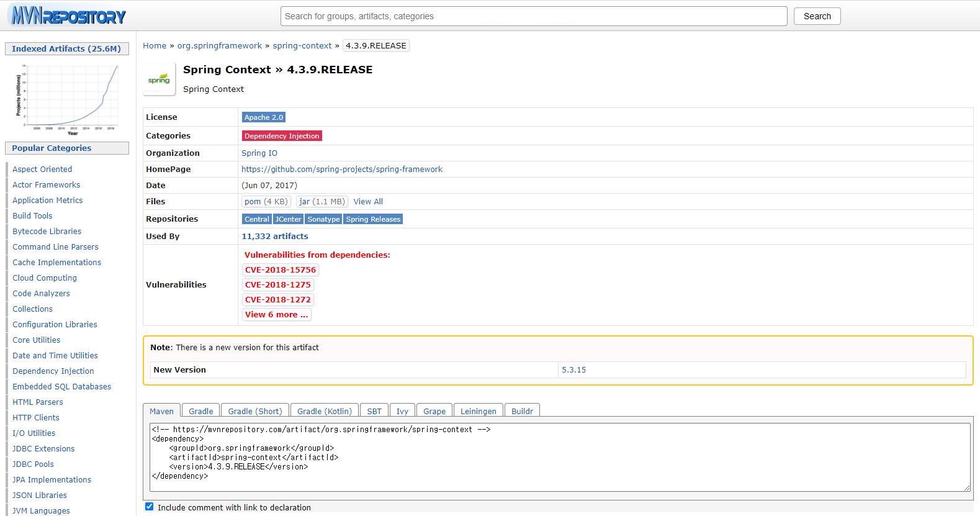Open new version 5.3.15 link
980x516 pixels.
pos(573,370)
